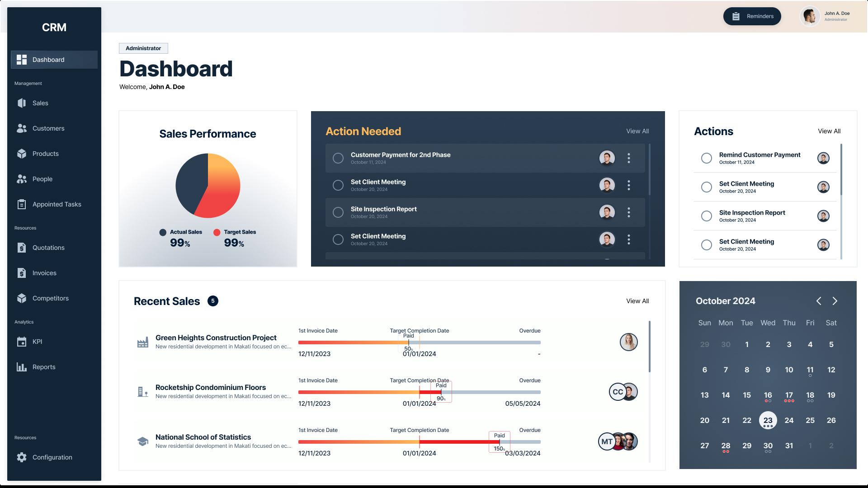Click the MT avatar on National School row
Image resolution: width=868 pixels, height=488 pixels.
[x=607, y=441]
